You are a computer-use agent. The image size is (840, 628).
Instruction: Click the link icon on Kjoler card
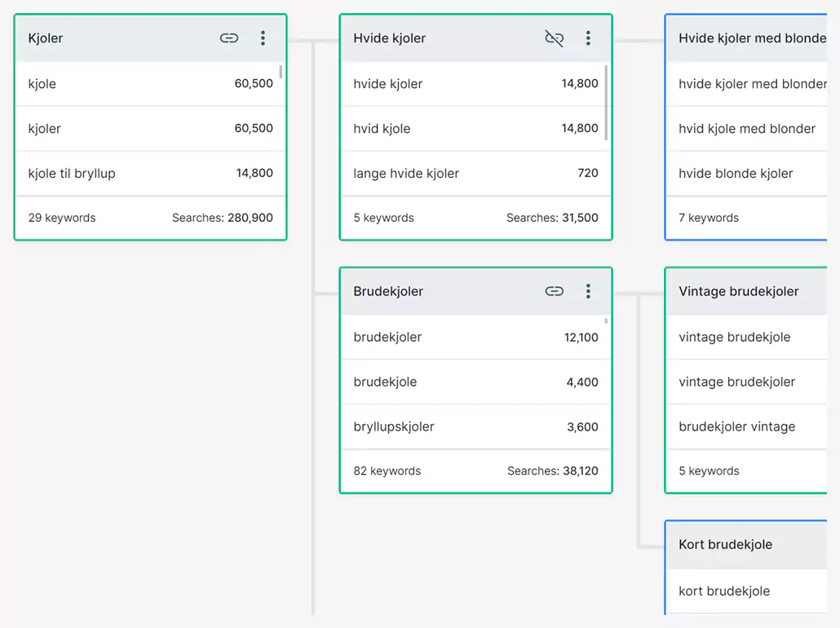tap(229, 38)
